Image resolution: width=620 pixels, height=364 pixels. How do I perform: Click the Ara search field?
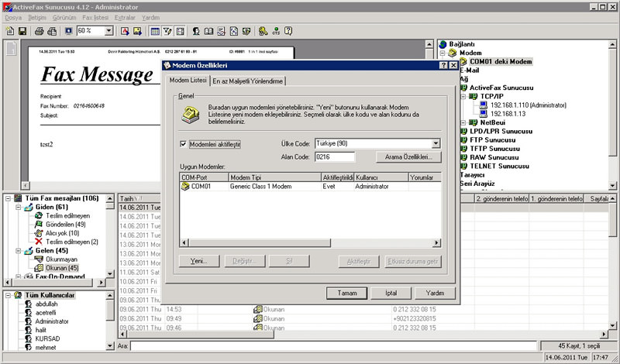(x=333, y=346)
